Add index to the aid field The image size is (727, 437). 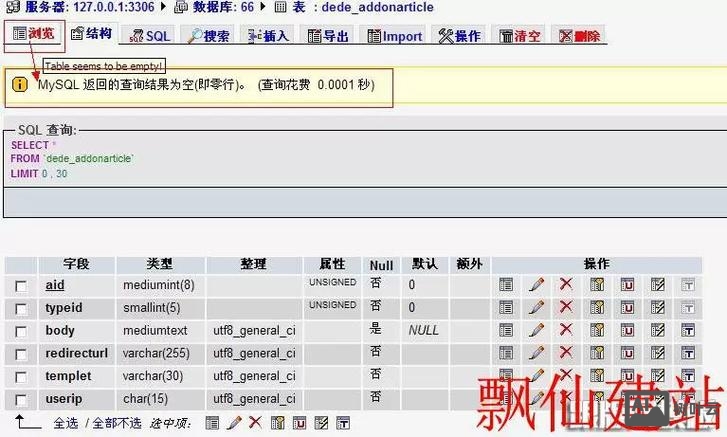point(657,285)
